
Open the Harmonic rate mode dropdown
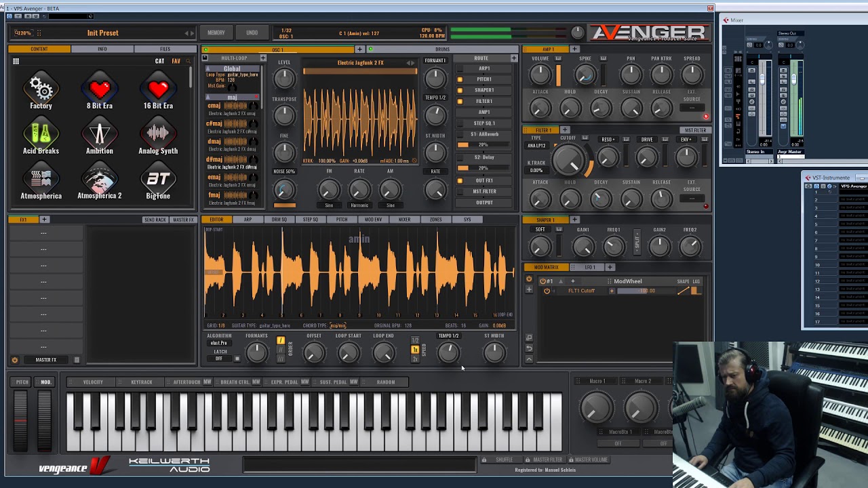coord(359,205)
